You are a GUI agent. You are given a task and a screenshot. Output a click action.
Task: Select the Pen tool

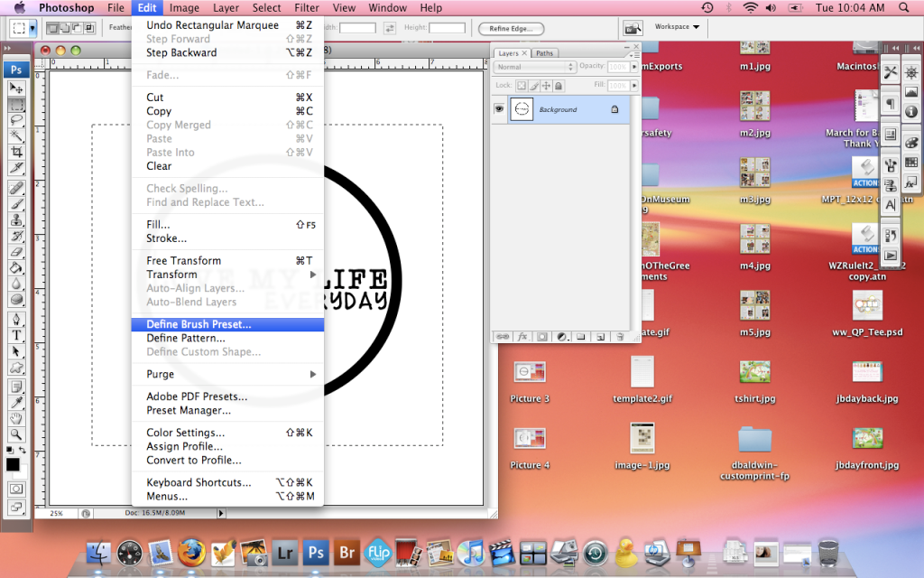(x=16, y=320)
